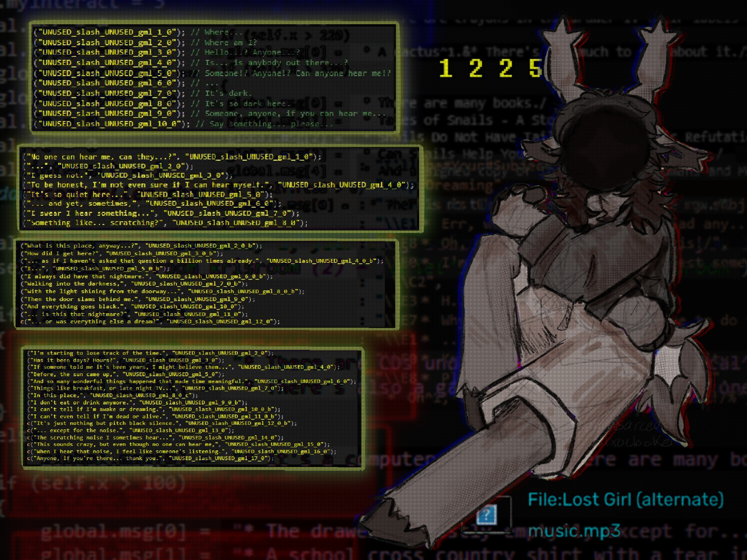Click the "It's so dark here." comment
Viewport: 747px width, 560px height.
(247, 104)
